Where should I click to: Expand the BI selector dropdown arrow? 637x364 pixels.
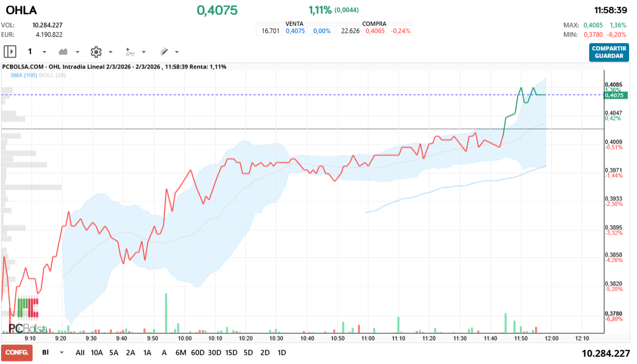61,352
